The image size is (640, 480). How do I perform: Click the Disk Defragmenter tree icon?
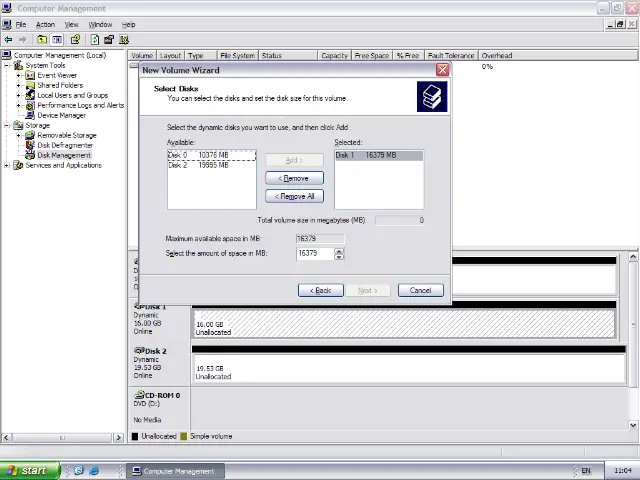(x=30, y=145)
